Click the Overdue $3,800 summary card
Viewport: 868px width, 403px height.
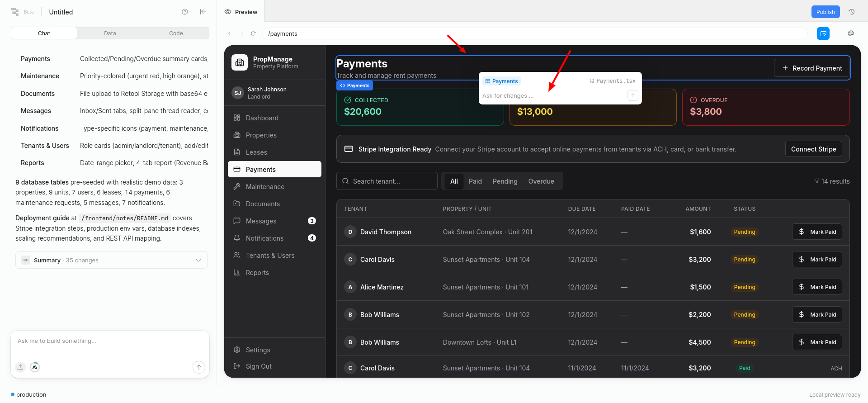766,107
